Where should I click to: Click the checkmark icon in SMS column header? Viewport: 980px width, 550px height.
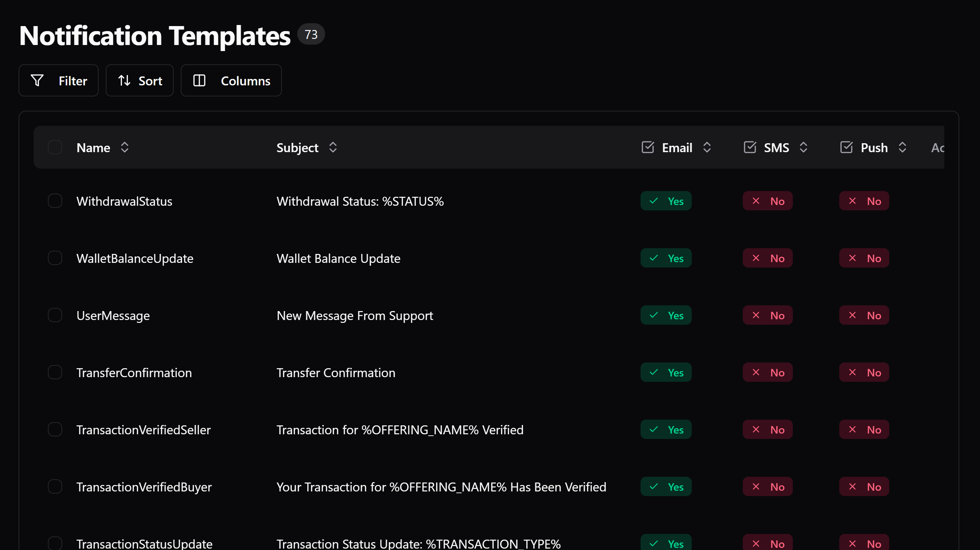pos(750,147)
